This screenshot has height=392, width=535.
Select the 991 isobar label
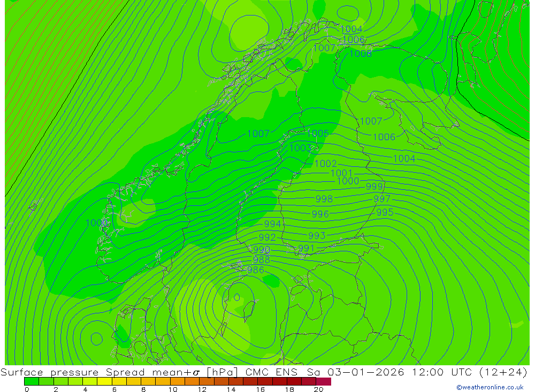[x=306, y=248]
